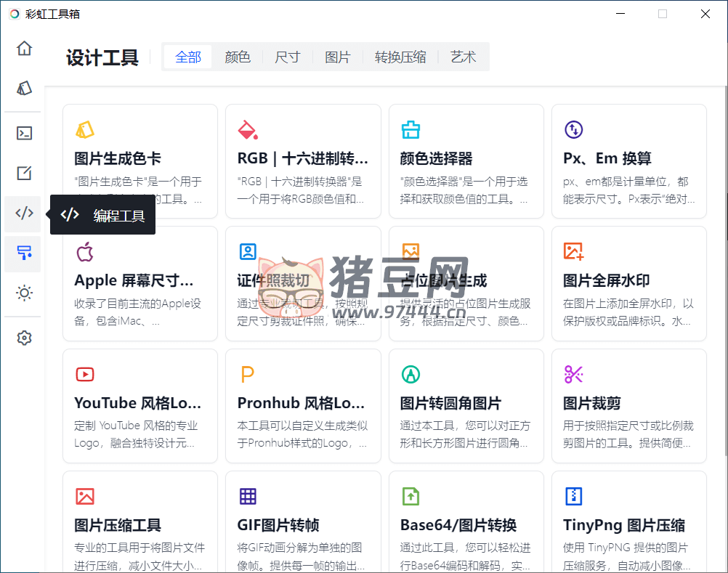Image resolution: width=728 pixels, height=573 pixels.
Task: Click the terminal icon in sidebar
Action: (x=25, y=133)
